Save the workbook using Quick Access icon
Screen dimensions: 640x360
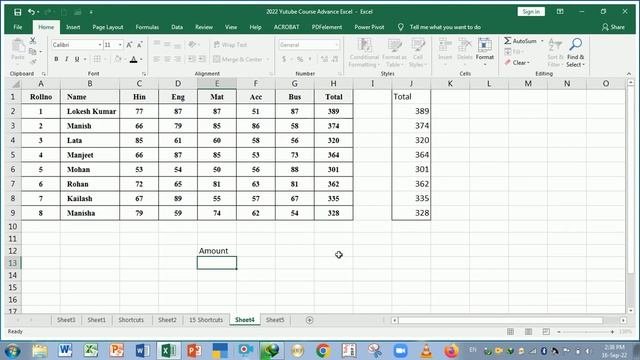click(18, 12)
